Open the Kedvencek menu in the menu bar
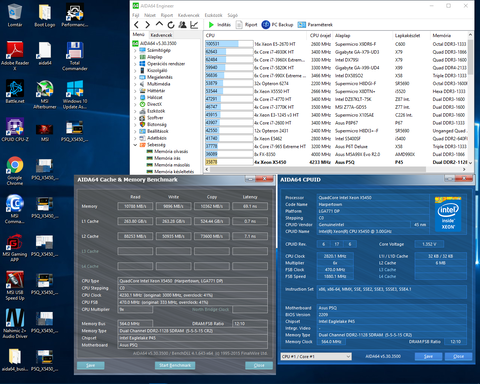Viewport: 480px width, 384px height. click(x=188, y=15)
